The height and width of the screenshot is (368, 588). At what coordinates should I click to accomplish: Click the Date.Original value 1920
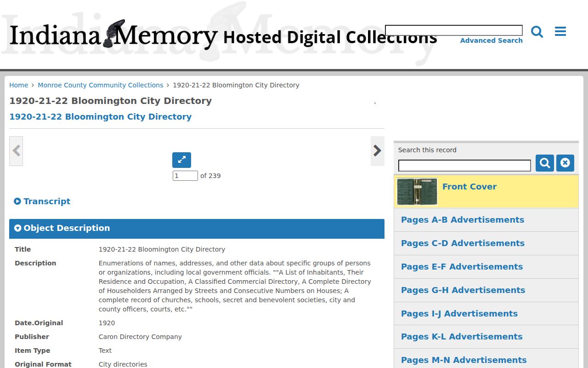[x=107, y=323]
